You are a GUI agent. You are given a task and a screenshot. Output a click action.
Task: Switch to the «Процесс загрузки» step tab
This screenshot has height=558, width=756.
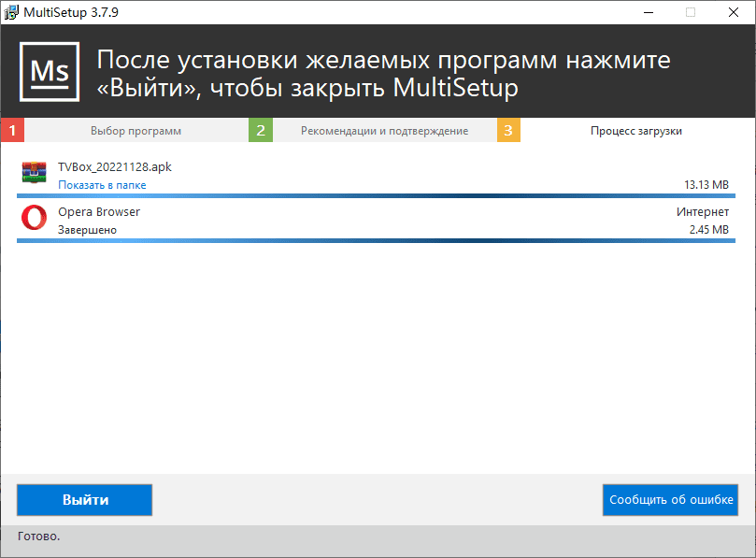point(635,131)
